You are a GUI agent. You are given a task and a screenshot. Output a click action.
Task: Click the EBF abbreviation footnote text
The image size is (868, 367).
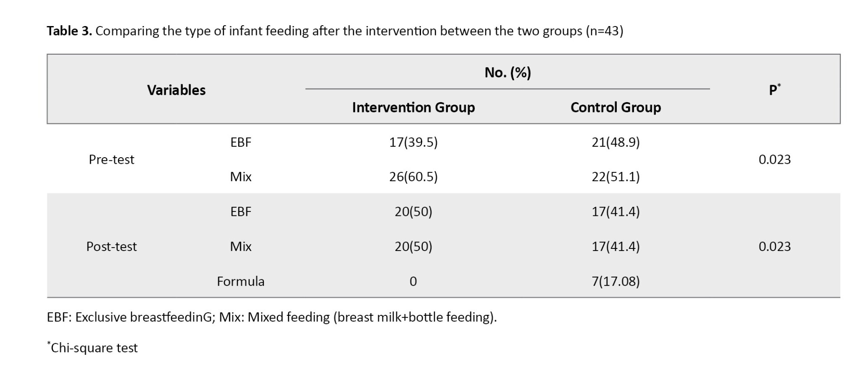272,317
